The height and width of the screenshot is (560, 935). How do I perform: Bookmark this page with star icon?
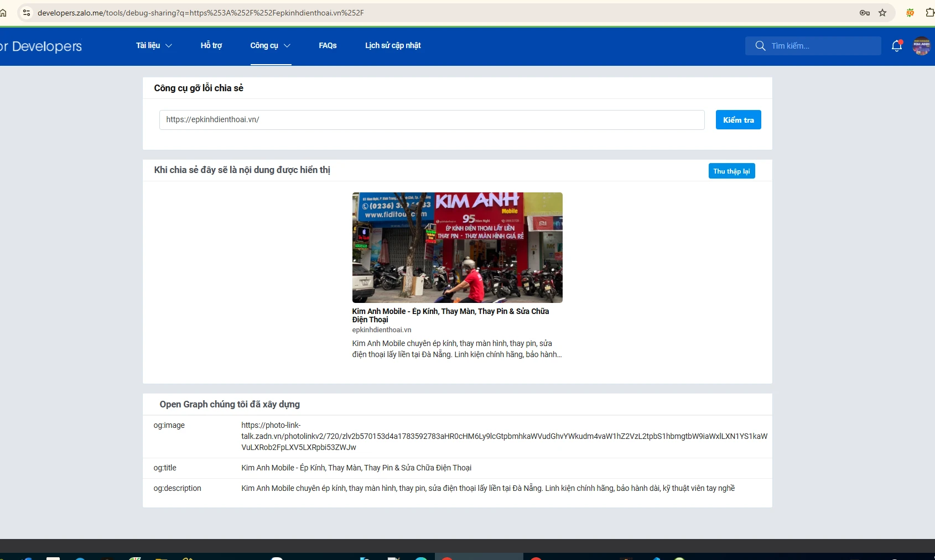coord(882,13)
